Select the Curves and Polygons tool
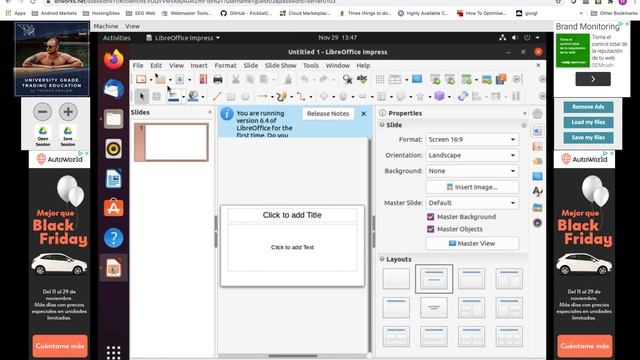This screenshot has width=640, height=360. (x=281, y=97)
